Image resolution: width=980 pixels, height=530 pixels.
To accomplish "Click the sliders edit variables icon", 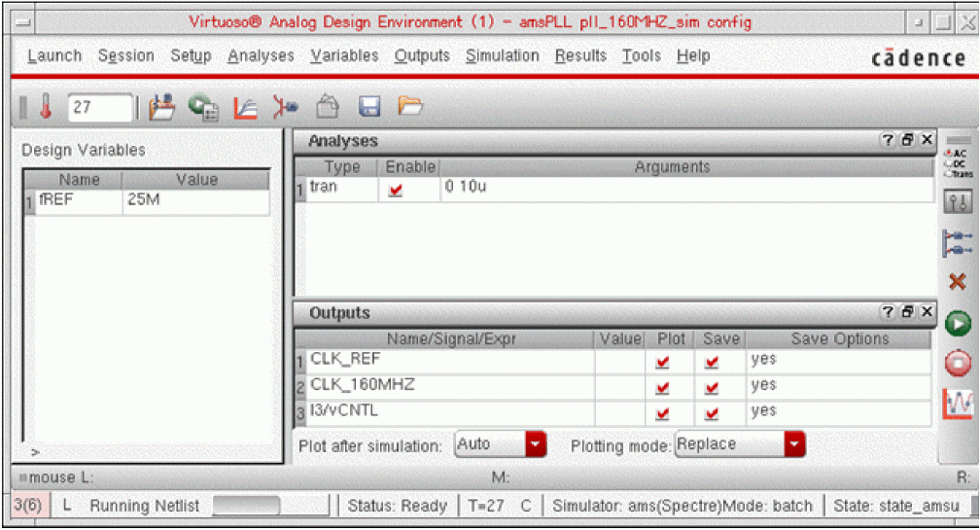I will pos(959,202).
